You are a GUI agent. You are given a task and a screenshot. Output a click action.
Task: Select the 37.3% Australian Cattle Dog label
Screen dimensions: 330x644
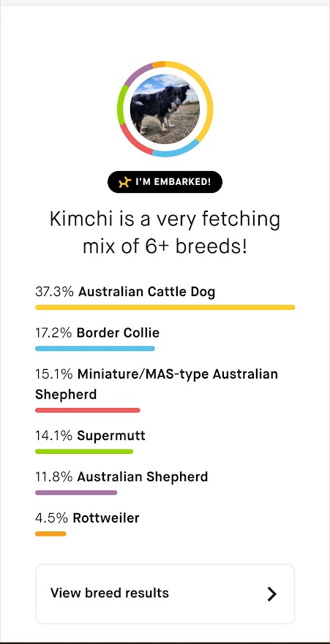(x=125, y=292)
